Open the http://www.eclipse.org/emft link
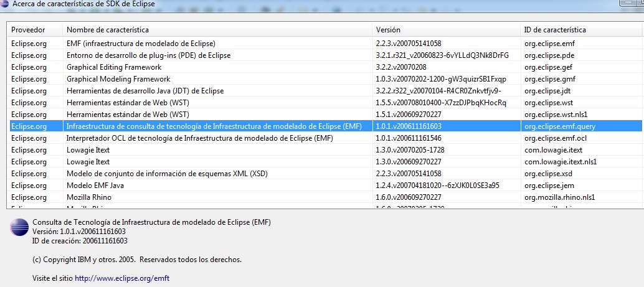Screen dimensions: 644x287 pyautogui.click(x=122, y=278)
